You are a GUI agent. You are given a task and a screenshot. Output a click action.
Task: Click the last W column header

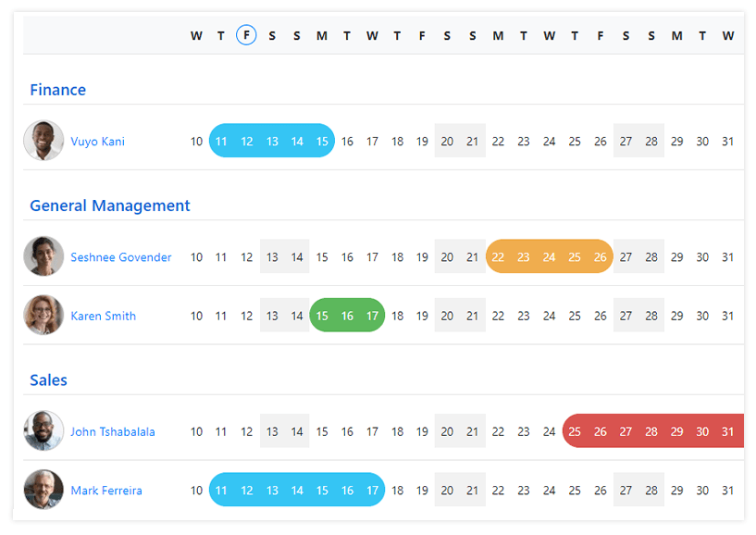727,34
